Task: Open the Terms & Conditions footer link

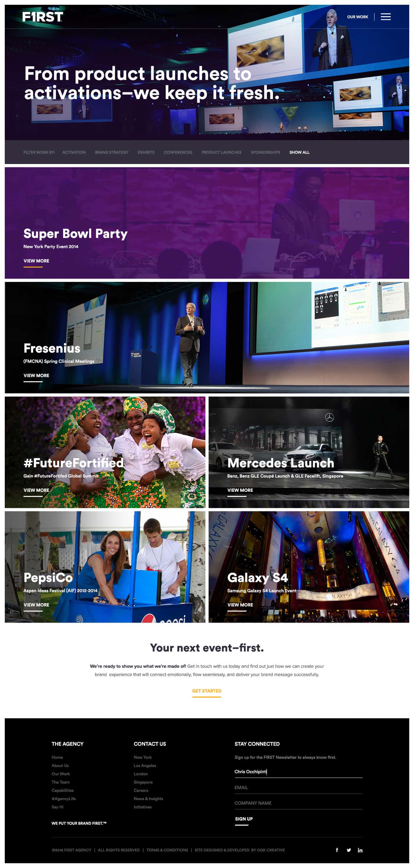Action: (167, 850)
